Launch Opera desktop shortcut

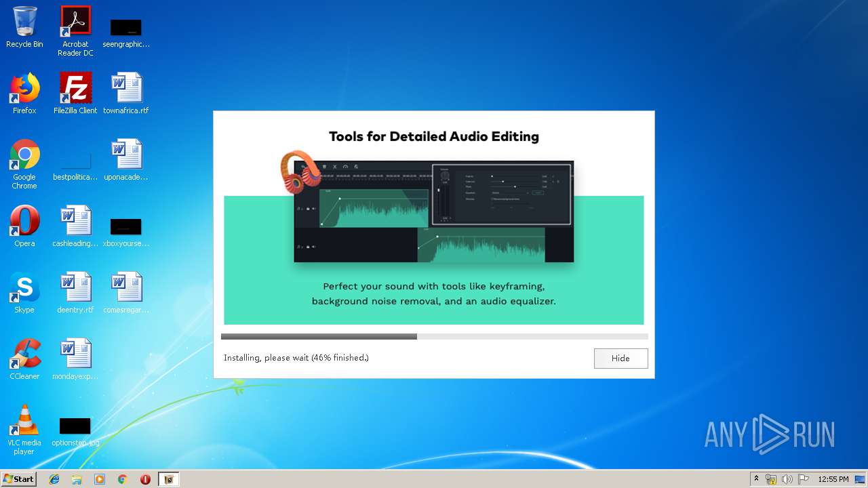click(24, 227)
